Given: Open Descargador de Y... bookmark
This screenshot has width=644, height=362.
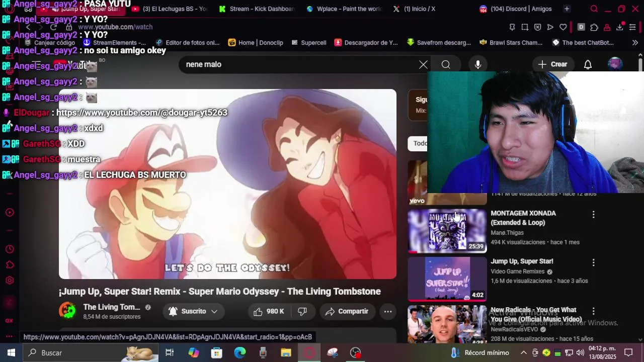Looking at the screenshot, I should pyautogui.click(x=366, y=43).
